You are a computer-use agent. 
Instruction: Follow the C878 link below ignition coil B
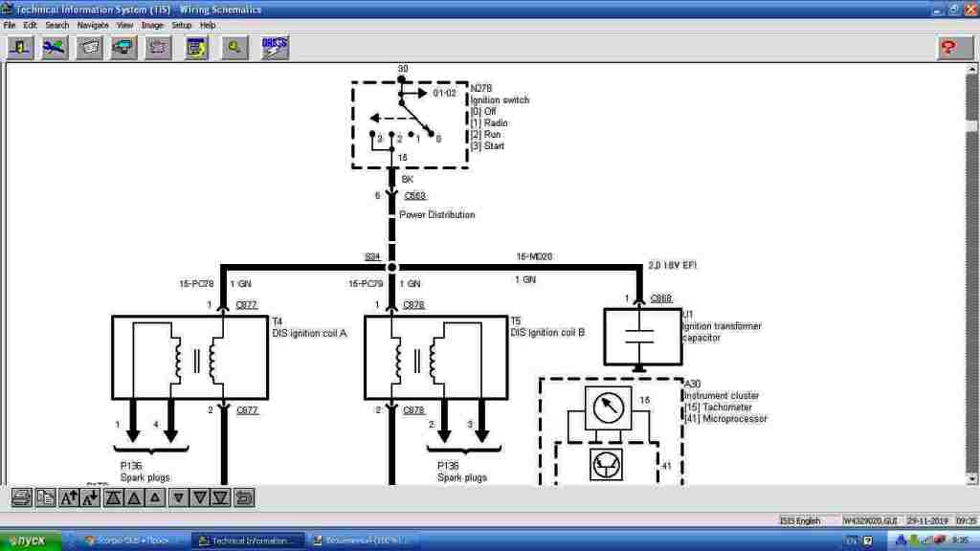click(413, 410)
